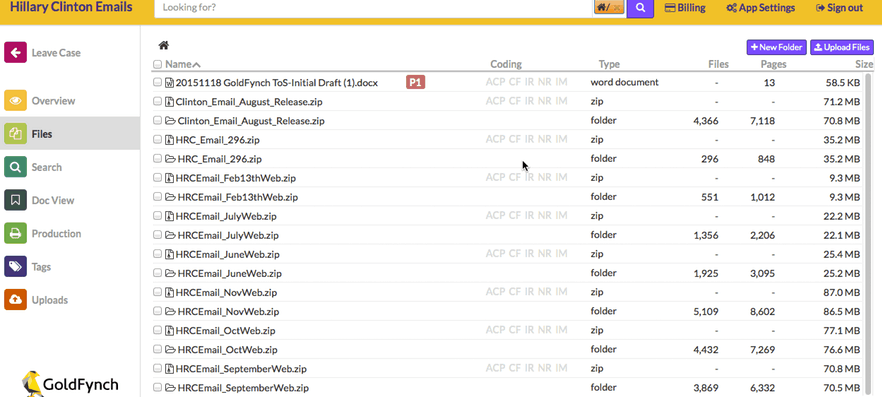Check the box for HRC_Email_296.zip file
The height and width of the screenshot is (397, 882).
158,139
